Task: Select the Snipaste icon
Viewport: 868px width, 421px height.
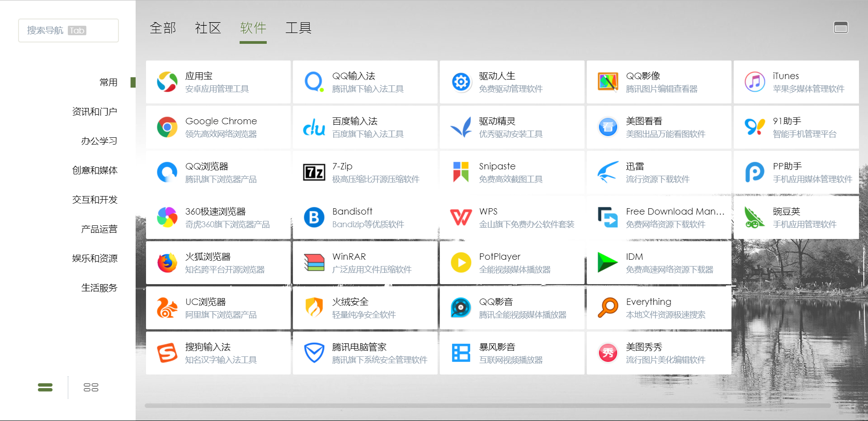Action: pyautogui.click(x=461, y=172)
